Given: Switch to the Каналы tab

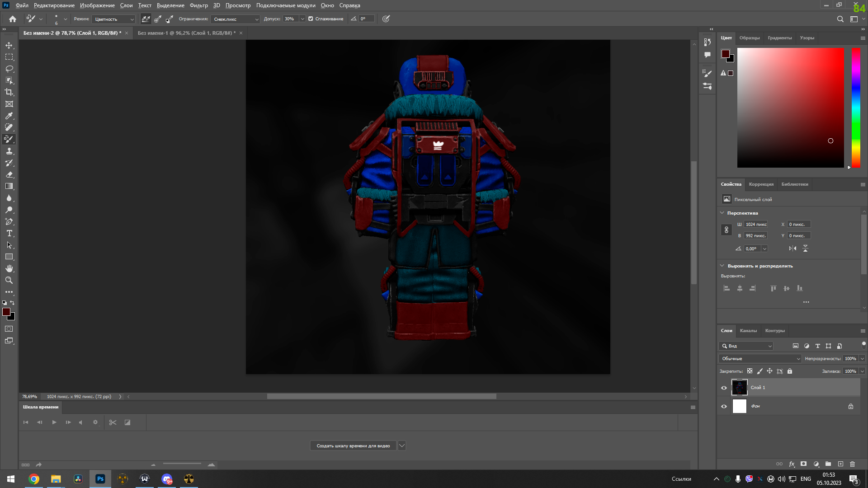Looking at the screenshot, I should click(748, 330).
